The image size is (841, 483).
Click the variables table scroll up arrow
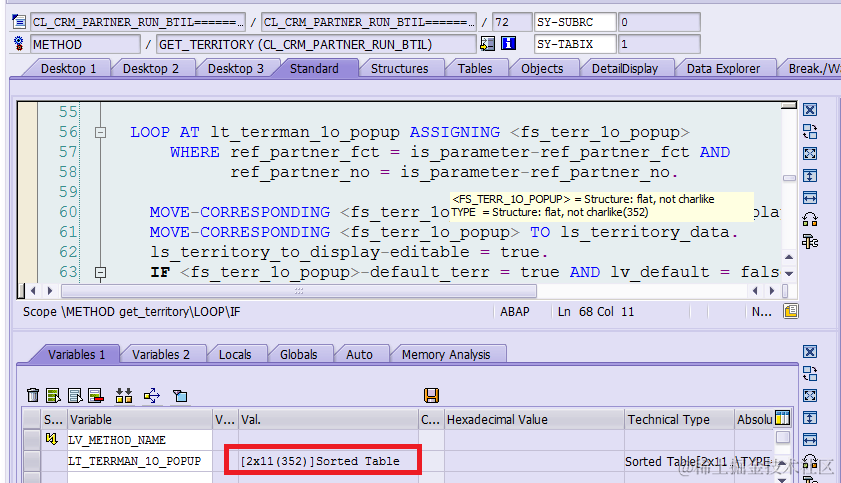(x=783, y=462)
